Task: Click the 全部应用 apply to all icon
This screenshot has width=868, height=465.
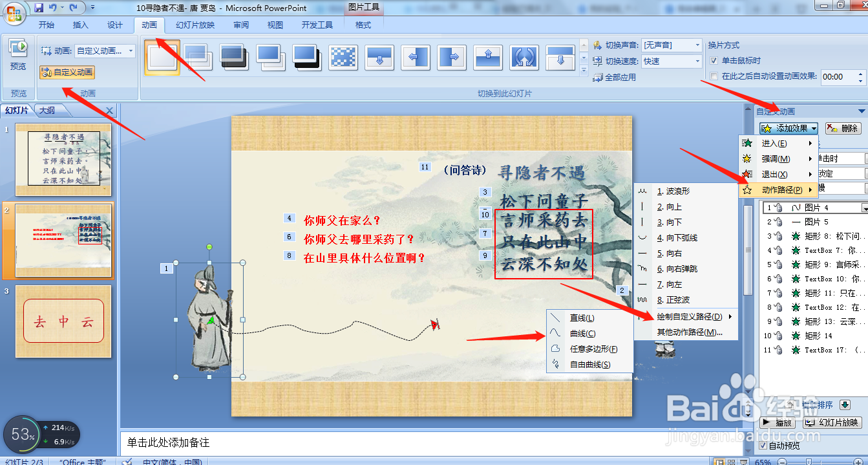Action: tap(615, 77)
